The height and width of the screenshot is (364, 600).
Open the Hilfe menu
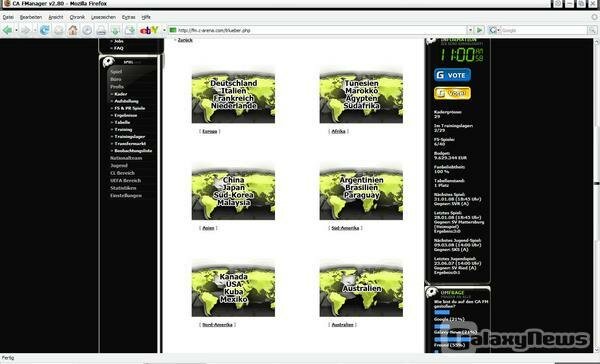[x=146, y=17]
